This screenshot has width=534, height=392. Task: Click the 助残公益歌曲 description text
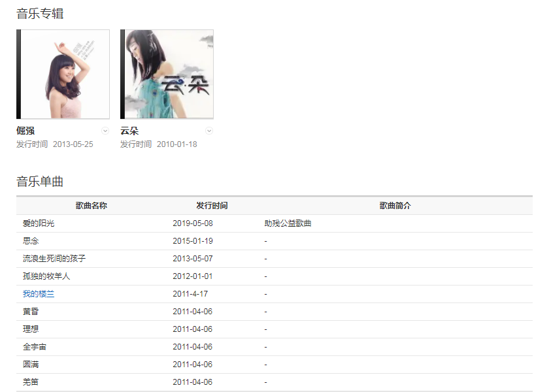[x=288, y=223]
